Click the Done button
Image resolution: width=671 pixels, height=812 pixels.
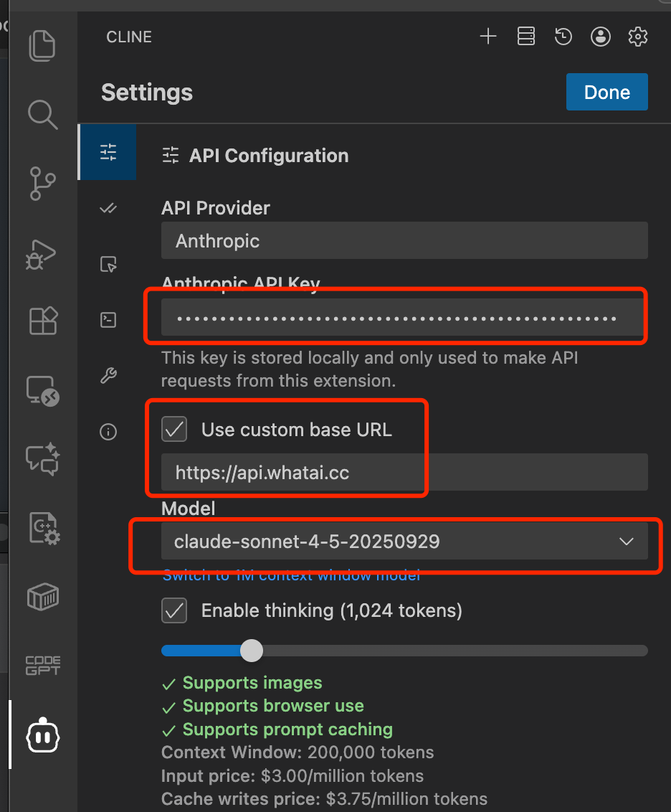(x=606, y=92)
